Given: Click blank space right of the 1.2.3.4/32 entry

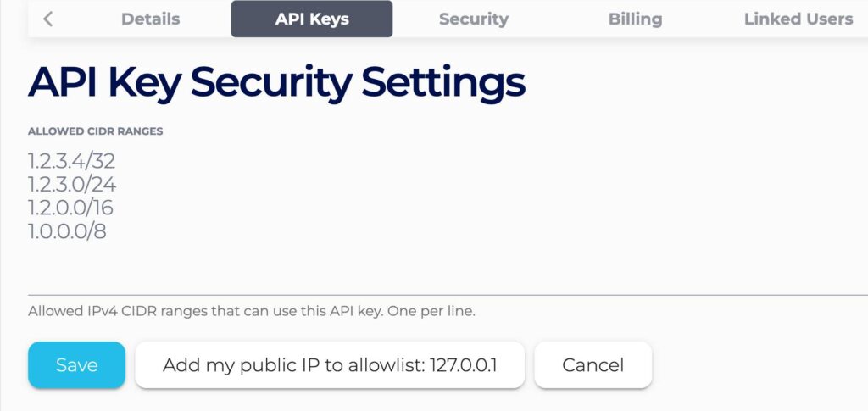Looking at the screenshot, I should 424,161.
